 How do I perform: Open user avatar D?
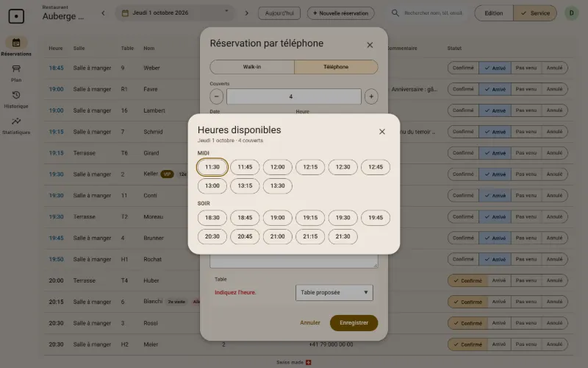point(572,13)
